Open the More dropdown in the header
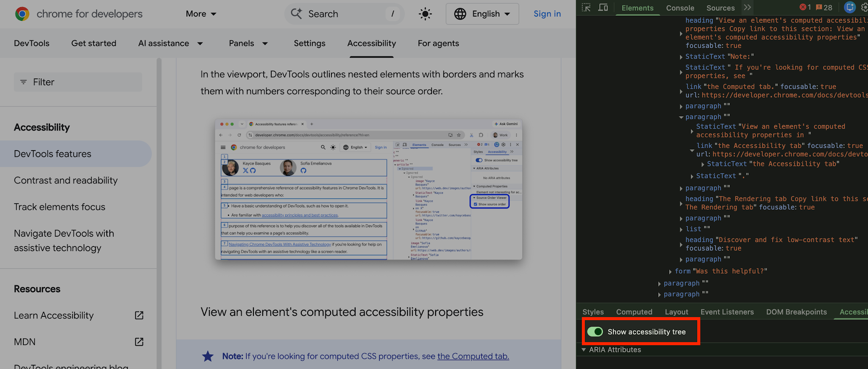The height and width of the screenshot is (369, 868). click(x=201, y=14)
